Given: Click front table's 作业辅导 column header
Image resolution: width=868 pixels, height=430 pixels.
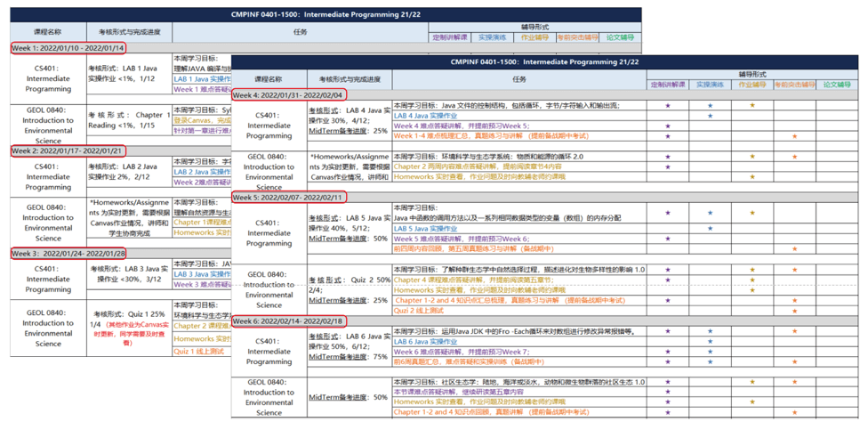Looking at the screenshot, I should (752, 85).
